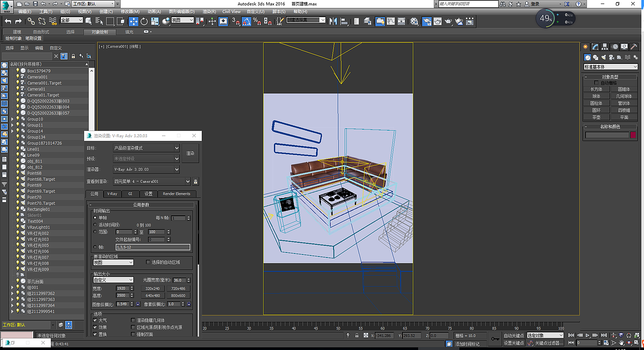Screen dimensions: 644x350
Task: Toggle the AutoGrid (自动栅格) checkbox
Action: 597,83
